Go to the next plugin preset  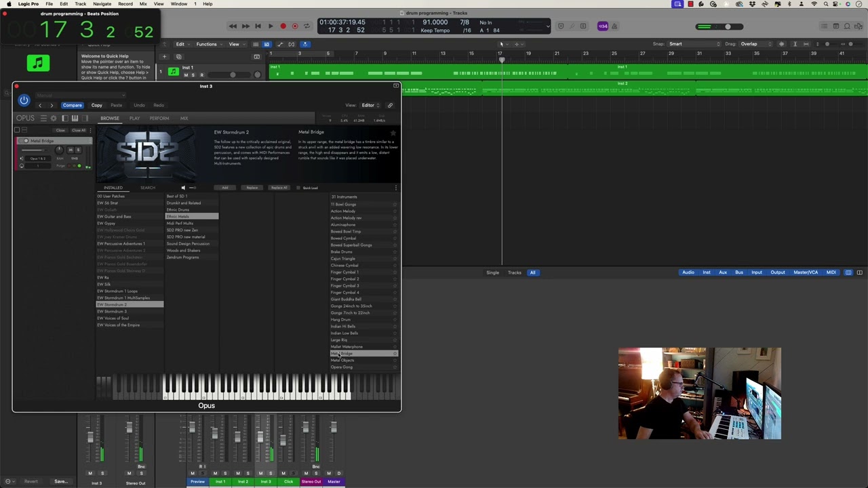[52, 105]
